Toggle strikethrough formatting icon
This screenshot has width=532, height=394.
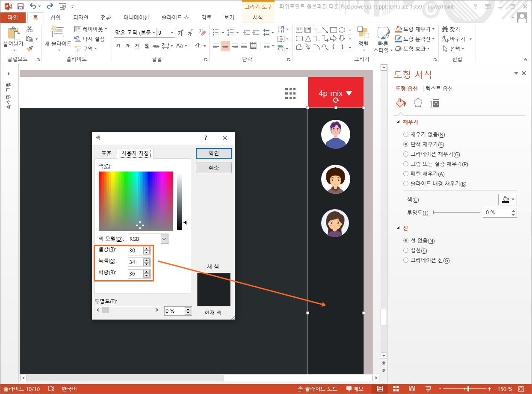[x=156, y=46]
